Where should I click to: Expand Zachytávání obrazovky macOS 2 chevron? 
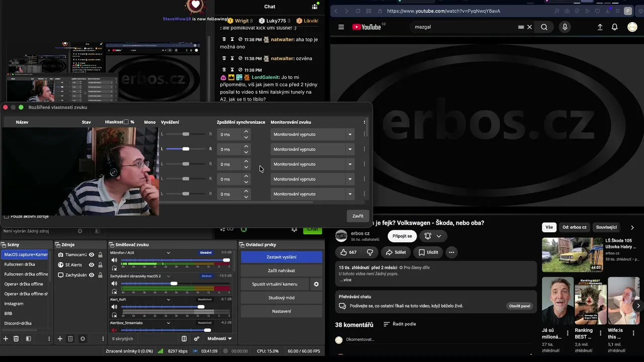click(169, 276)
